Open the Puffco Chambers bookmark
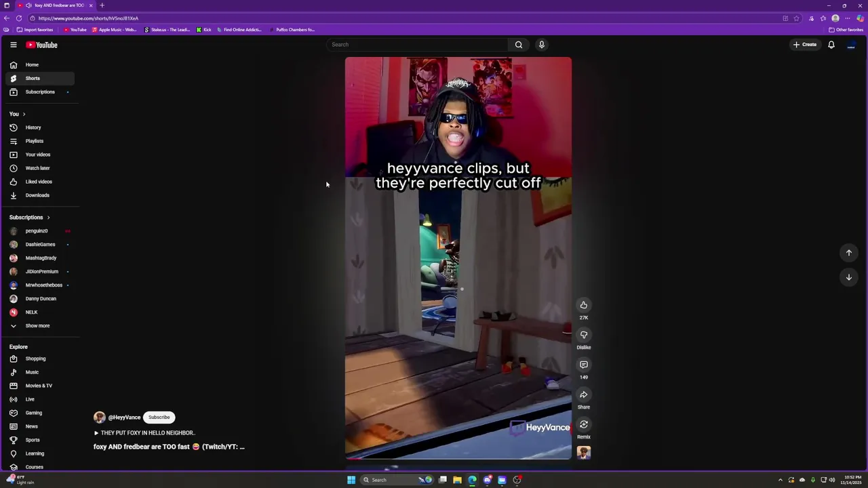 click(x=292, y=30)
